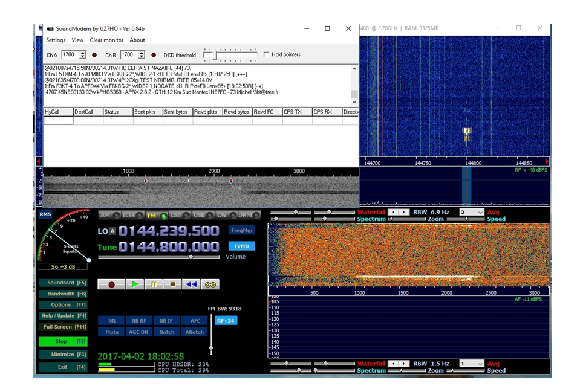Open the FreqMgr frequency manager
Viewport: 583px width, 392px height.
242,230
